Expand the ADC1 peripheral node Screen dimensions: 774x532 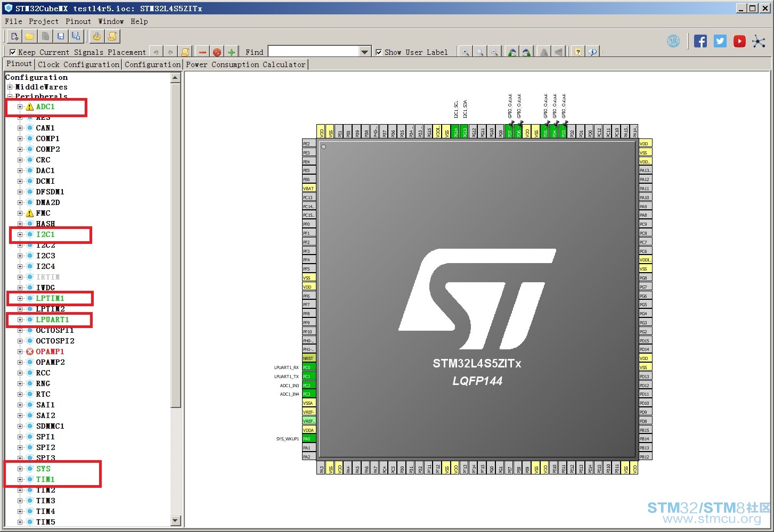[x=20, y=107]
